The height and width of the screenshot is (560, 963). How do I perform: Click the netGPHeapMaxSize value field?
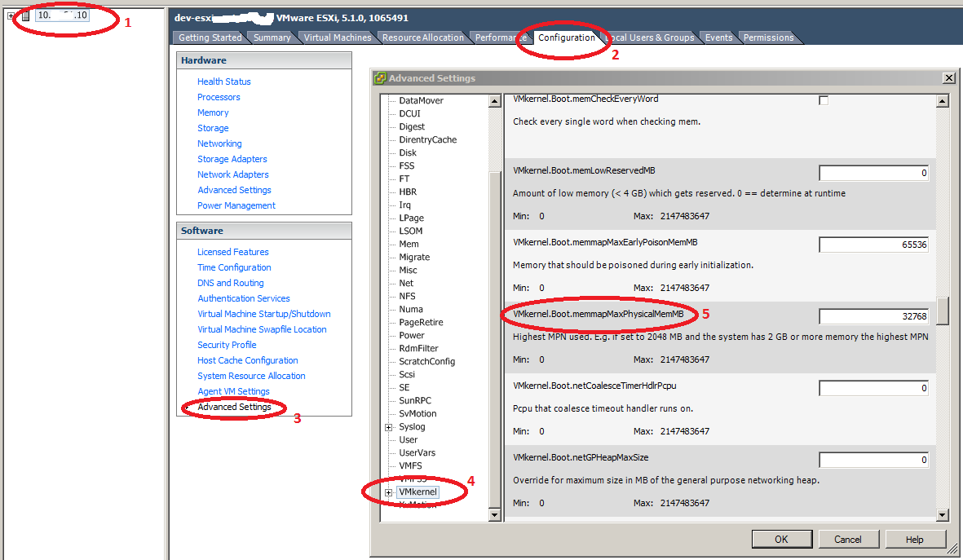point(873,460)
